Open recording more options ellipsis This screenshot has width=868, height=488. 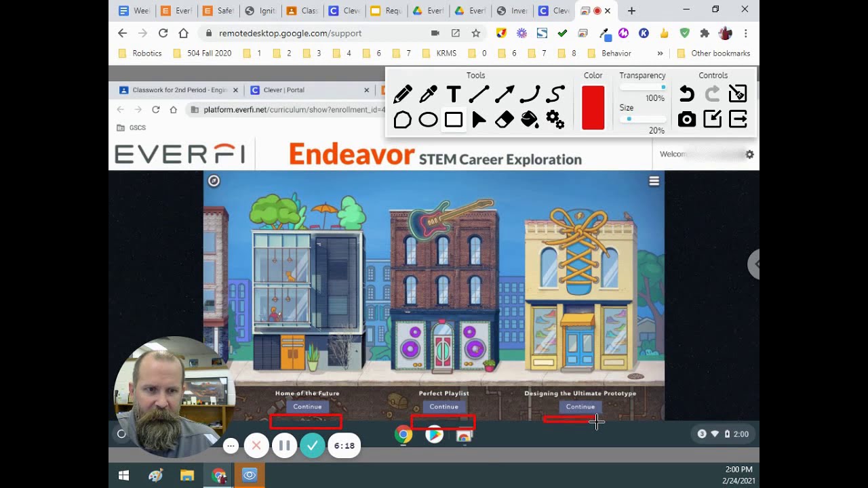coord(231,445)
